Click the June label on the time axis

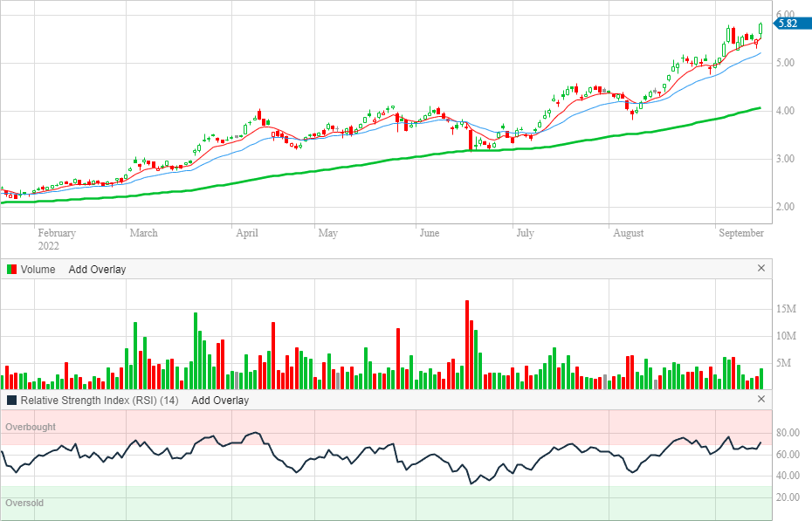(429, 233)
